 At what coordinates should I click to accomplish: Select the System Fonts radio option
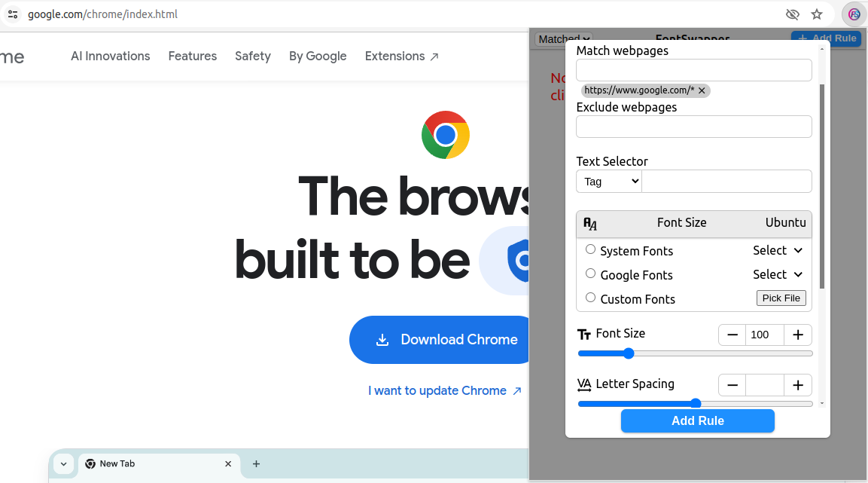point(590,249)
